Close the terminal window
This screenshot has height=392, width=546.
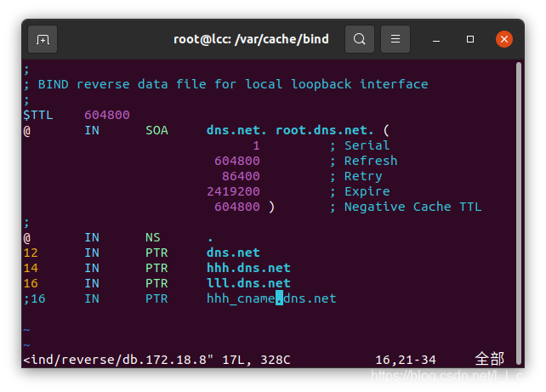(x=503, y=39)
